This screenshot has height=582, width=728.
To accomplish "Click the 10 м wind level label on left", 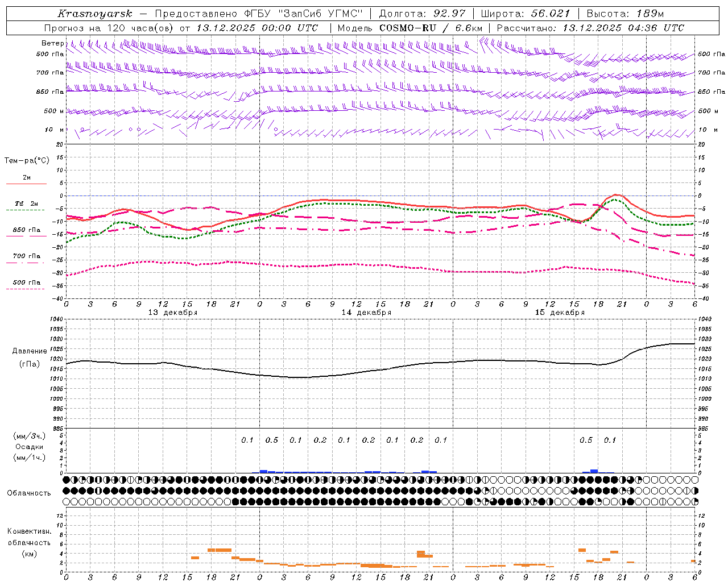I will pyautogui.click(x=54, y=130).
